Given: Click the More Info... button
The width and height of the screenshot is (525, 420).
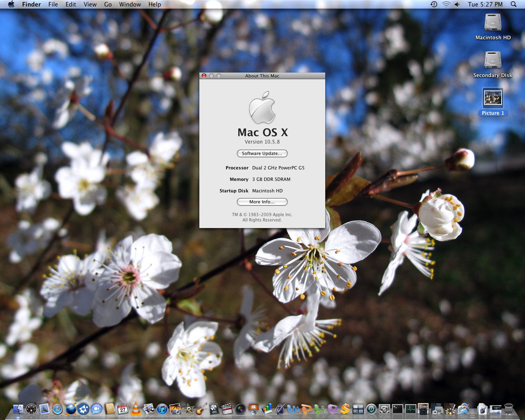Looking at the screenshot, I should point(262,202).
